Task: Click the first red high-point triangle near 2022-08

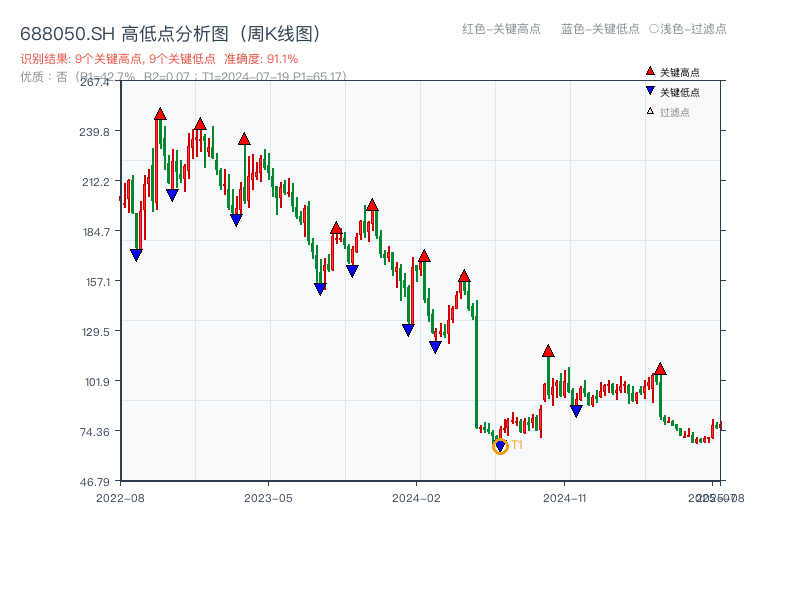Action: coord(162,115)
